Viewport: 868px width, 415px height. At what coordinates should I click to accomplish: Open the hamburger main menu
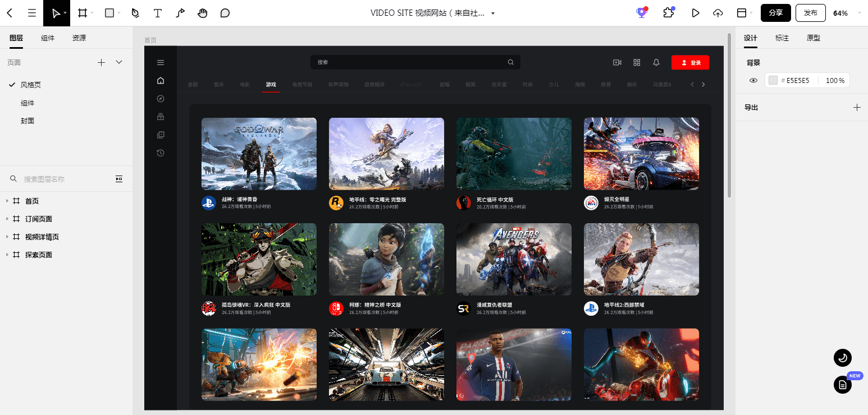pyautogui.click(x=32, y=13)
